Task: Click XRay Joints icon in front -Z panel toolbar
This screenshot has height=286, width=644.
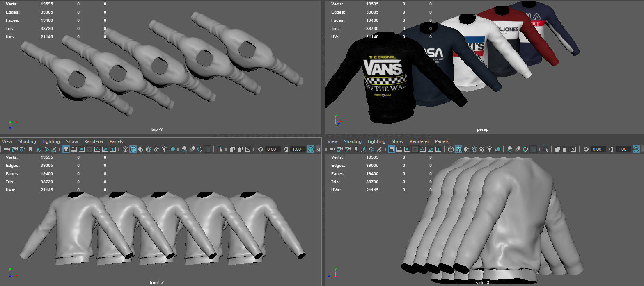Action: (x=248, y=149)
